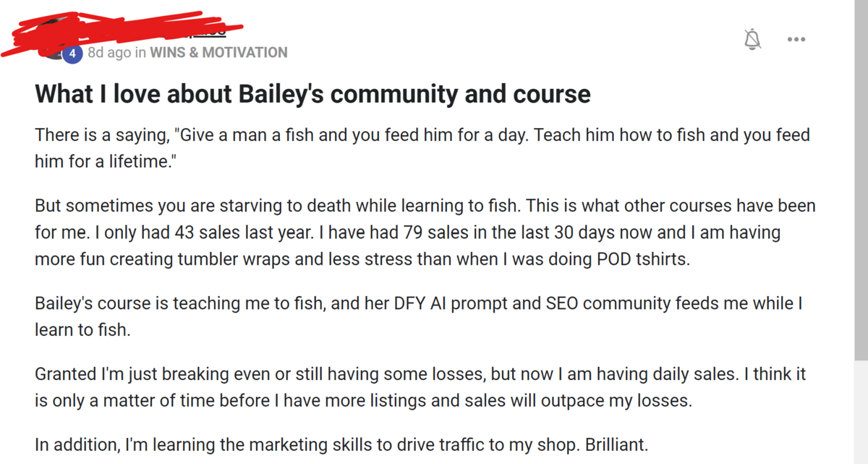868x464 pixels.
Task: Click the 8d ago timestamp
Action: 109,52
